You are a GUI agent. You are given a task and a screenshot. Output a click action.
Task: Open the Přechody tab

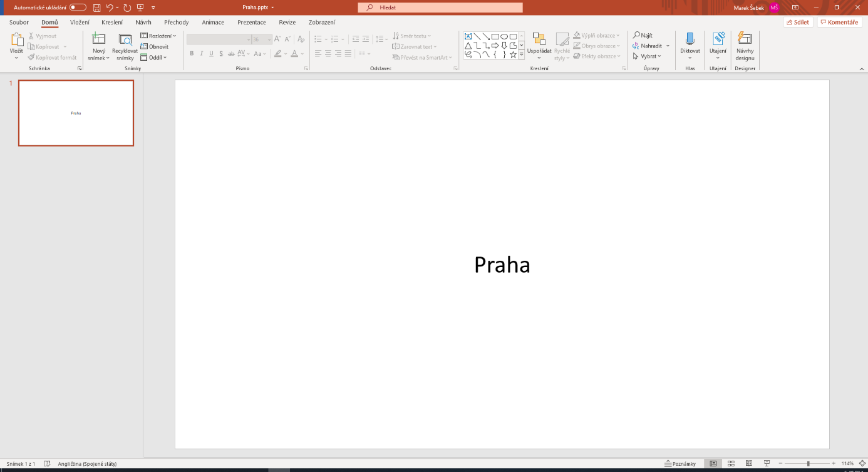[x=176, y=22]
